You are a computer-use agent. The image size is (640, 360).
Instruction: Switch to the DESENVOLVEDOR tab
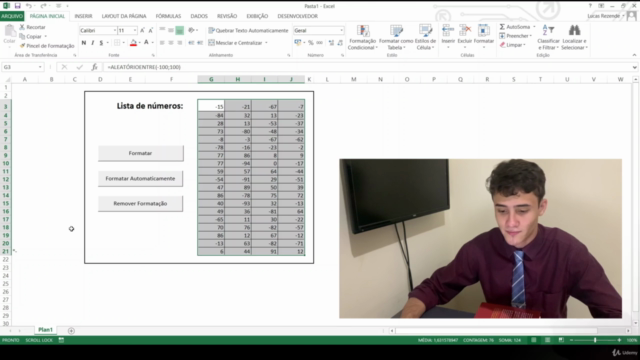click(298, 16)
